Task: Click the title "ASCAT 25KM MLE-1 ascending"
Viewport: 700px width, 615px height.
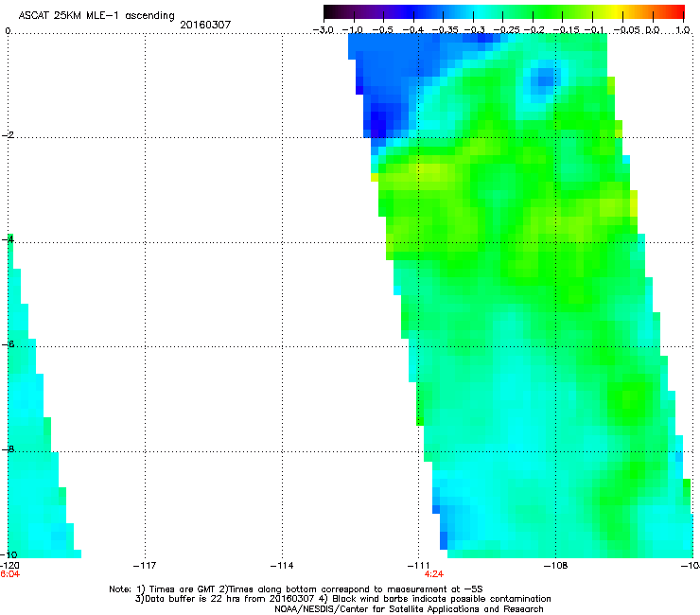Action: 96,15
